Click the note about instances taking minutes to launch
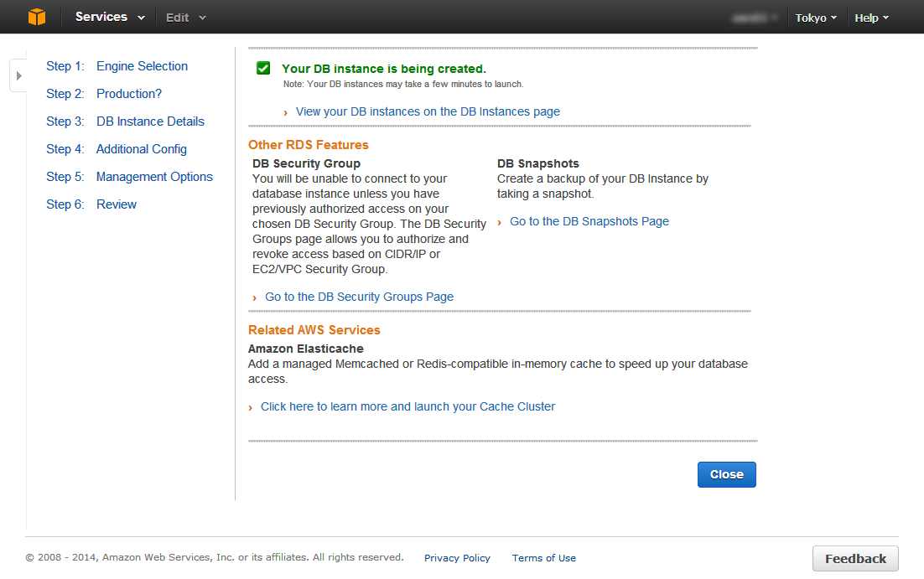 coord(403,85)
